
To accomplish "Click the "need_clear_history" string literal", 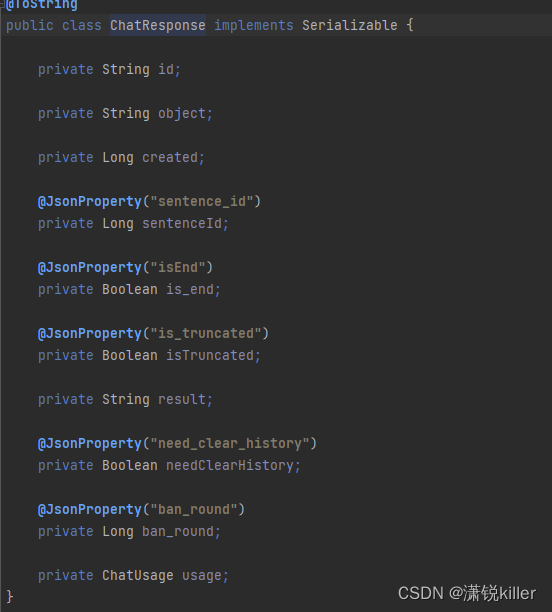I will pyautogui.click(x=230, y=444).
